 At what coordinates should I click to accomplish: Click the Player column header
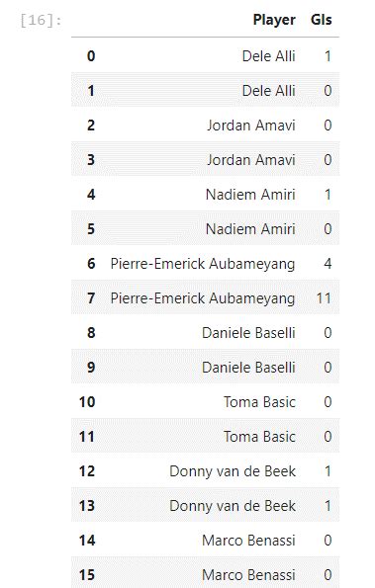274,20
